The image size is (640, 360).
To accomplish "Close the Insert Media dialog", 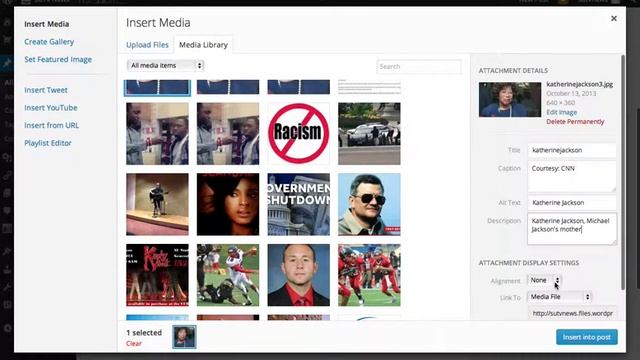I will (x=613, y=18).
